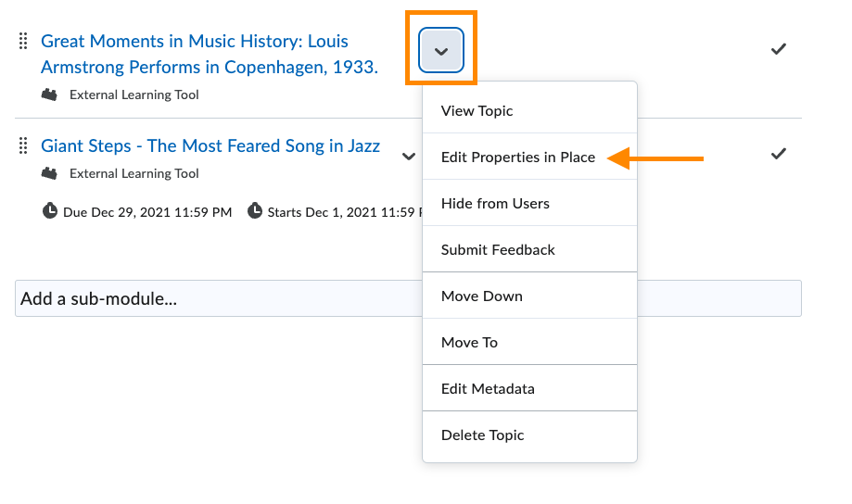This screenshot has height=504, width=852.
Task: Collapse the Louis Armstrong topic actions dropdown
Action: 441,50
